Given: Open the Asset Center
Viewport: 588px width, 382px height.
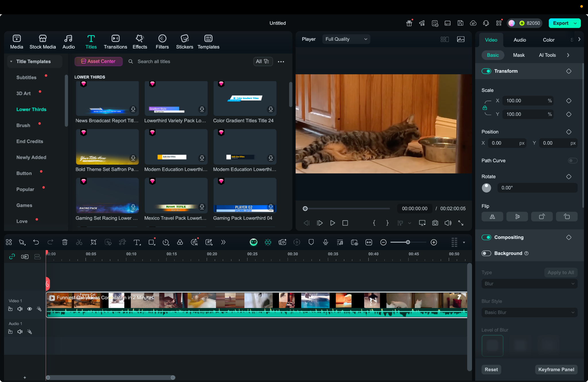Looking at the screenshot, I should (x=98, y=61).
